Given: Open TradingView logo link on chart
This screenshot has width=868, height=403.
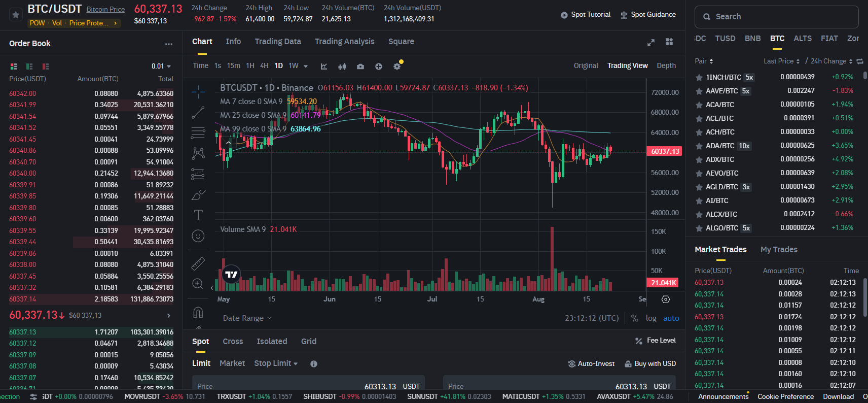Looking at the screenshot, I should pos(231,275).
